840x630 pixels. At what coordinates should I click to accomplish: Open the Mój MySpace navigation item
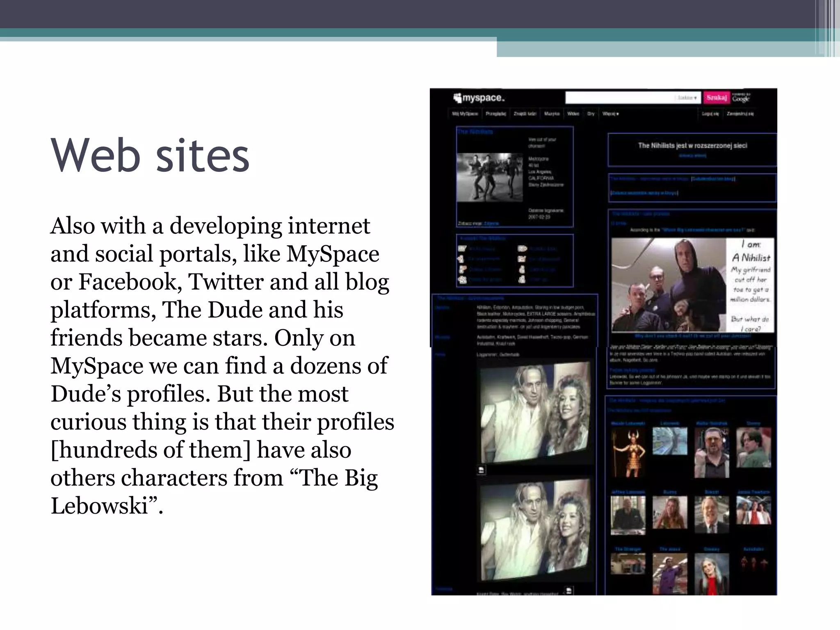click(x=465, y=114)
